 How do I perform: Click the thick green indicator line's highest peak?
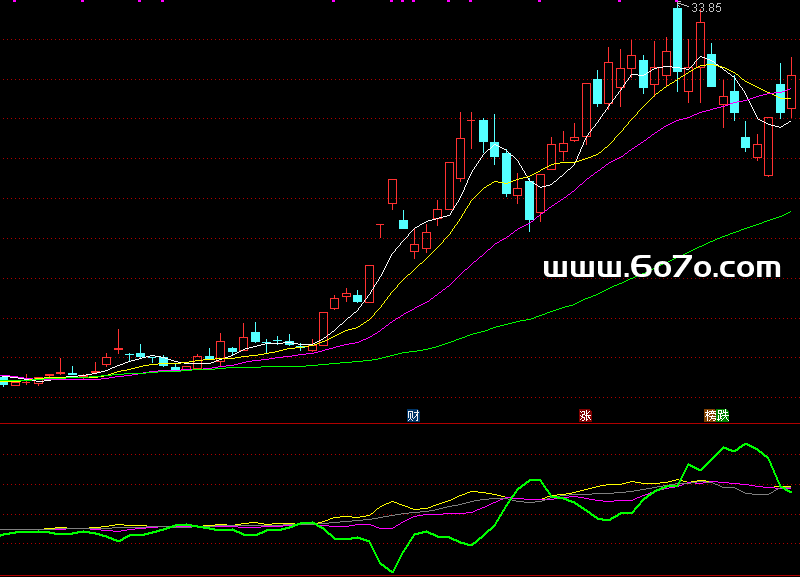[x=745, y=444]
